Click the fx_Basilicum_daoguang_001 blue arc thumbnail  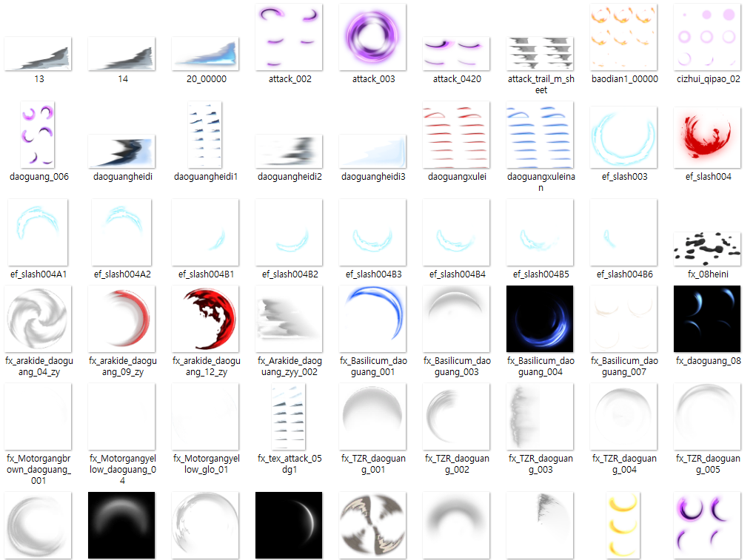pyautogui.click(x=372, y=319)
